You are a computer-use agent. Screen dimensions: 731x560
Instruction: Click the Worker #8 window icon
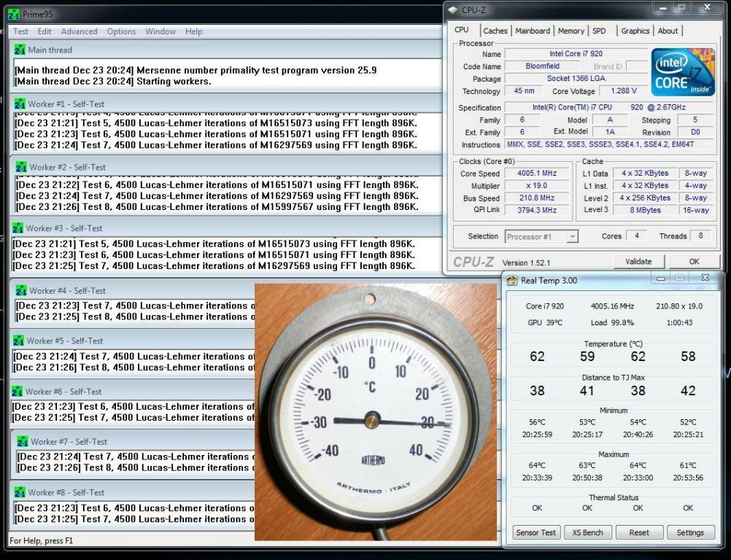tap(20, 492)
